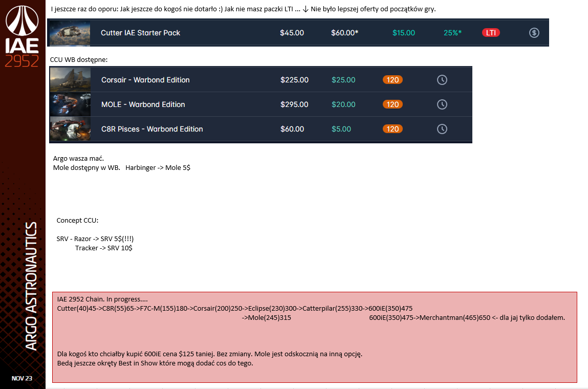Image resolution: width=588 pixels, height=389 pixels.
Task: Click the $5.00 C8R Pisces savings
Action: coord(341,129)
